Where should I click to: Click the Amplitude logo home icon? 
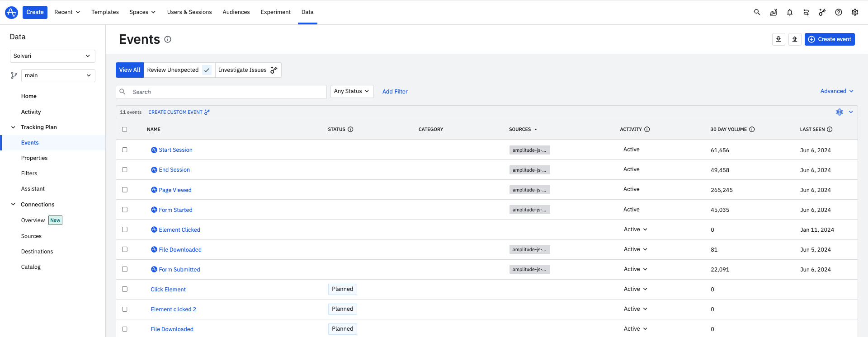click(x=11, y=12)
